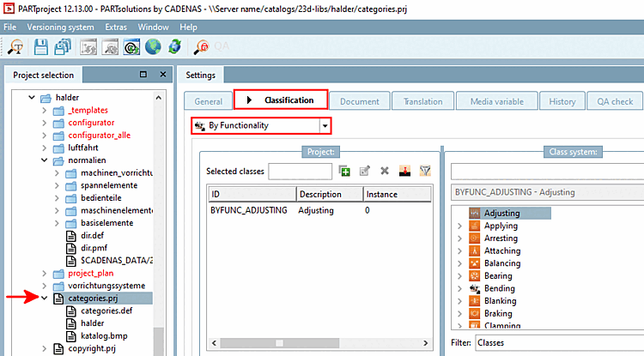Click the red download arrow class icon
The height and width of the screenshot is (356, 644).
click(404, 171)
